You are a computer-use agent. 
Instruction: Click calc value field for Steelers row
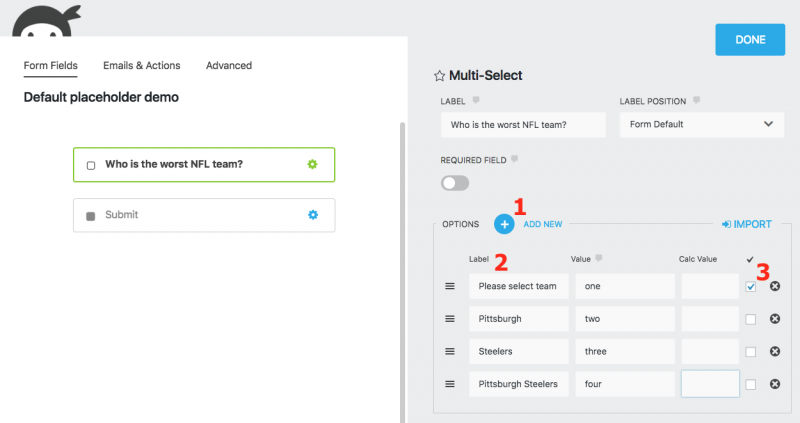[710, 352]
